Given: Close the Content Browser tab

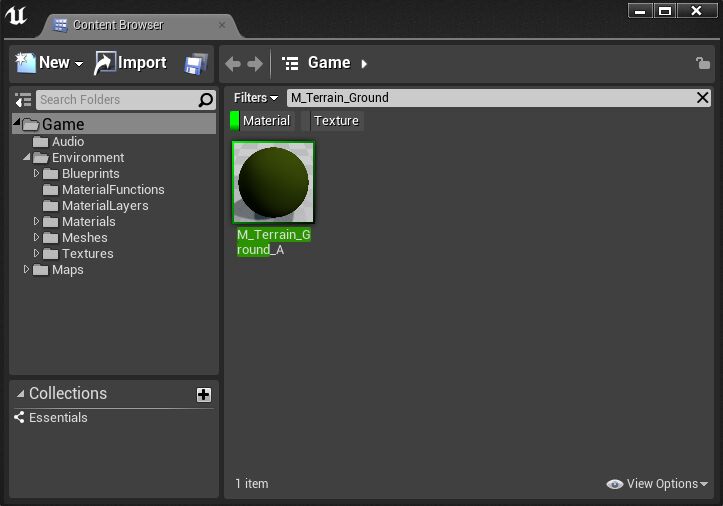Looking at the screenshot, I should click(x=222, y=25).
